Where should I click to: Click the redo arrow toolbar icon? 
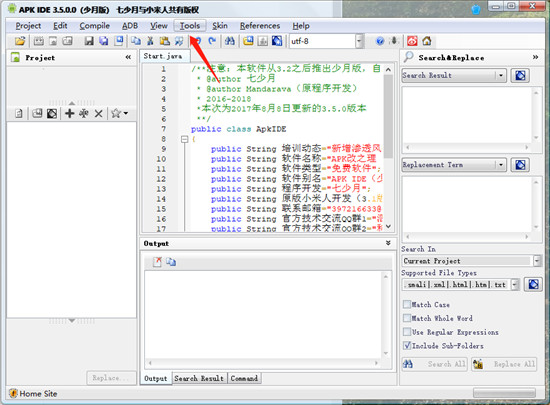[x=212, y=41]
